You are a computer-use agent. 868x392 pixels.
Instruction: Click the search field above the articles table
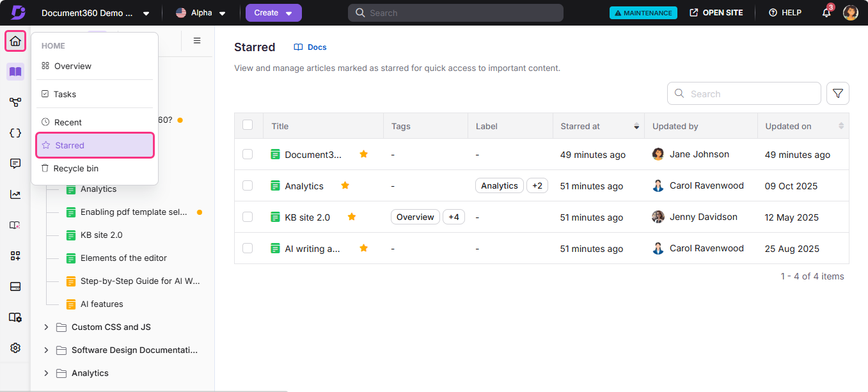[743, 93]
